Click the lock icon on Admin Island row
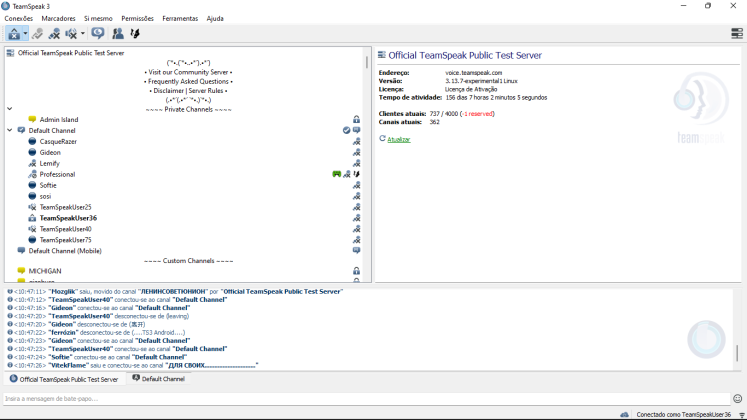The image size is (747, 420). pyautogui.click(x=356, y=120)
